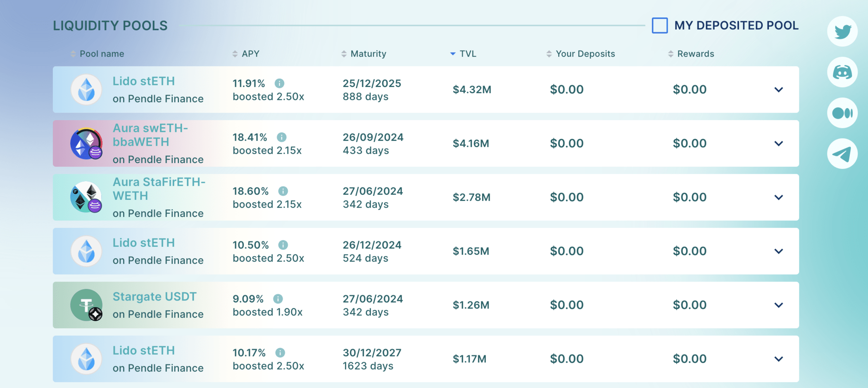Click Aura StaFirETH-WETH pool token icon

click(86, 197)
